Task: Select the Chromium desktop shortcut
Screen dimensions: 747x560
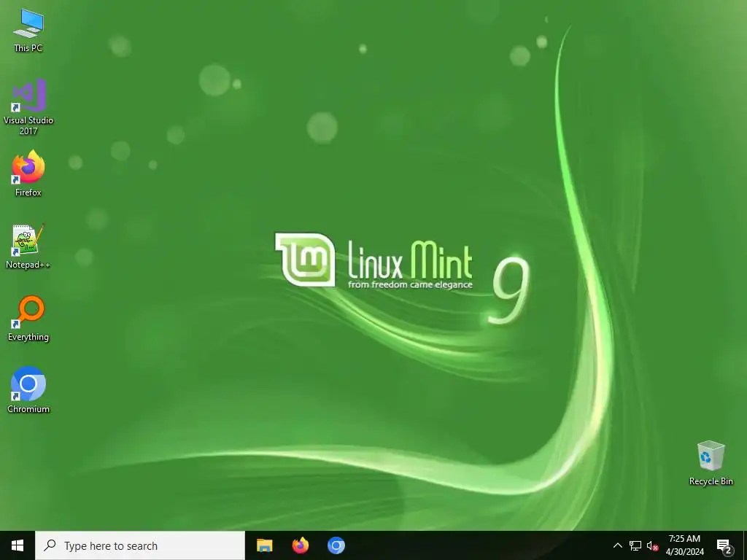Action: point(28,389)
